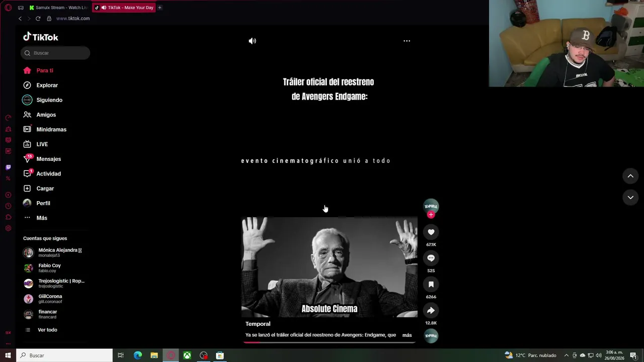Open Opera sidebar settings gear
The height and width of the screenshot is (362, 644).
click(x=8, y=228)
